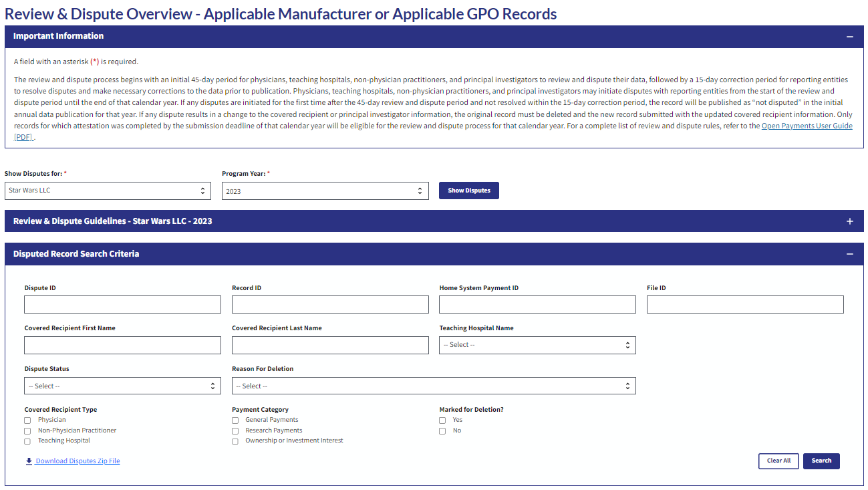
Task: Click the download icon for disputes zip
Action: pyautogui.click(x=29, y=461)
